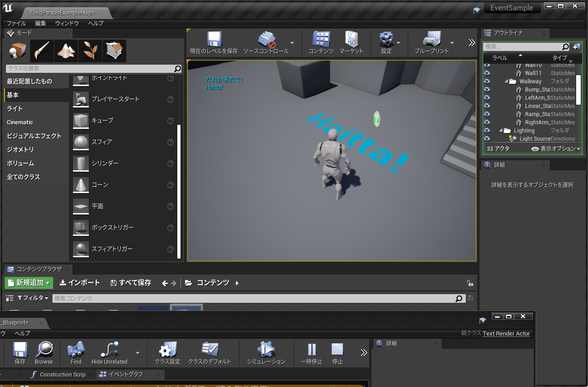Click help icon beside シリンダー

170,163
